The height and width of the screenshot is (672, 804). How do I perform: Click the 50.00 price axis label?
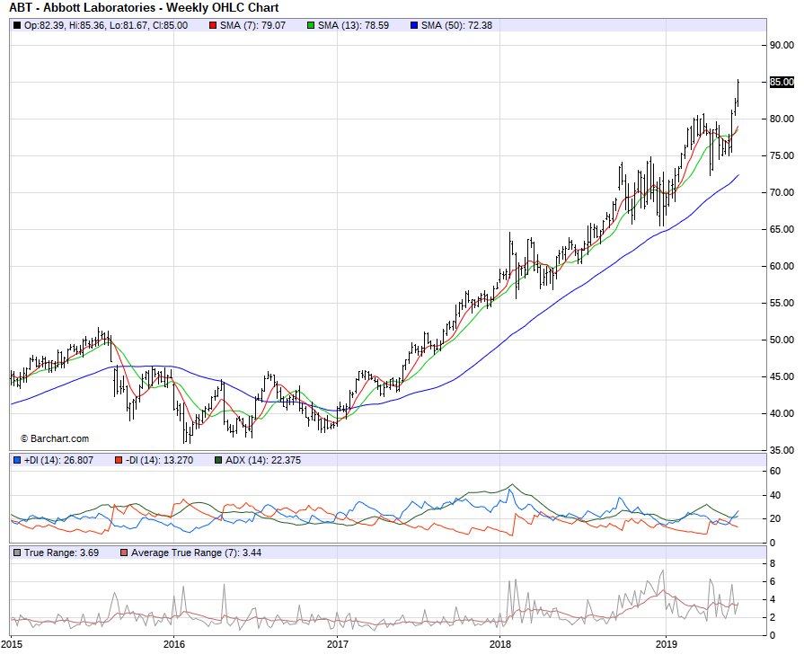click(x=782, y=340)
